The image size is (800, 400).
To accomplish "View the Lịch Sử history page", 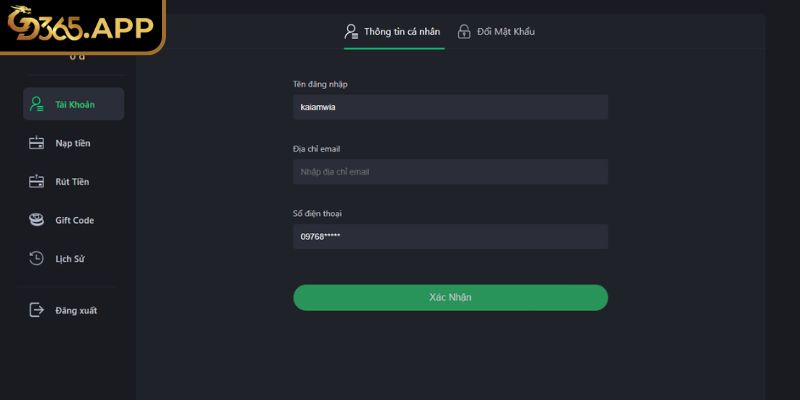I will (x=70, y=258).
